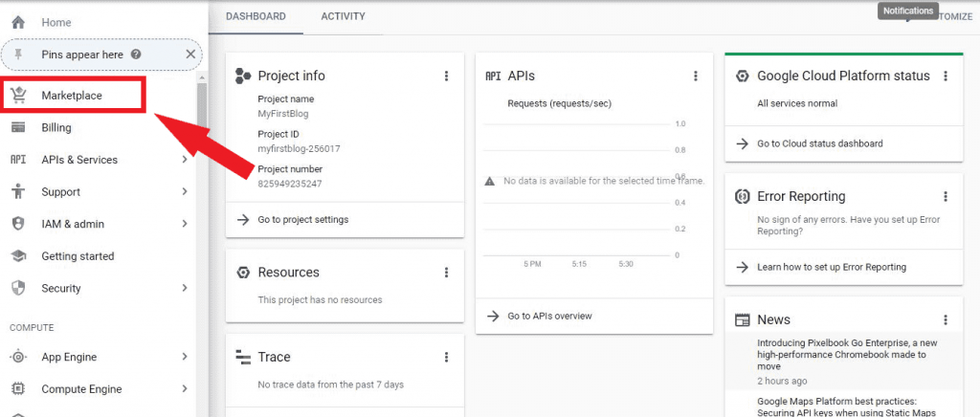The width and height of the screenshot is (980, 417).
Task: Open Google Maps Platform best practices article
Action: pos(846,407)
